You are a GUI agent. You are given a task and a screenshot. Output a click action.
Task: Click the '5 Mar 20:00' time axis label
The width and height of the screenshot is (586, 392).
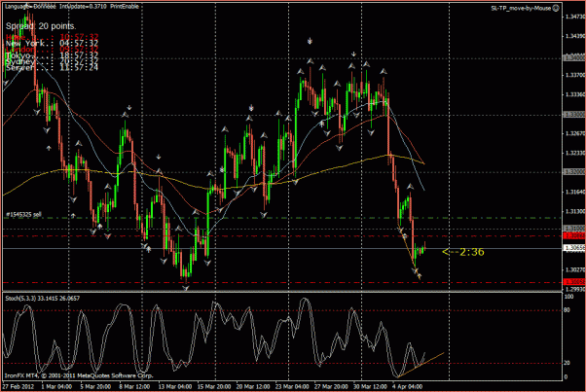[95, 386]
